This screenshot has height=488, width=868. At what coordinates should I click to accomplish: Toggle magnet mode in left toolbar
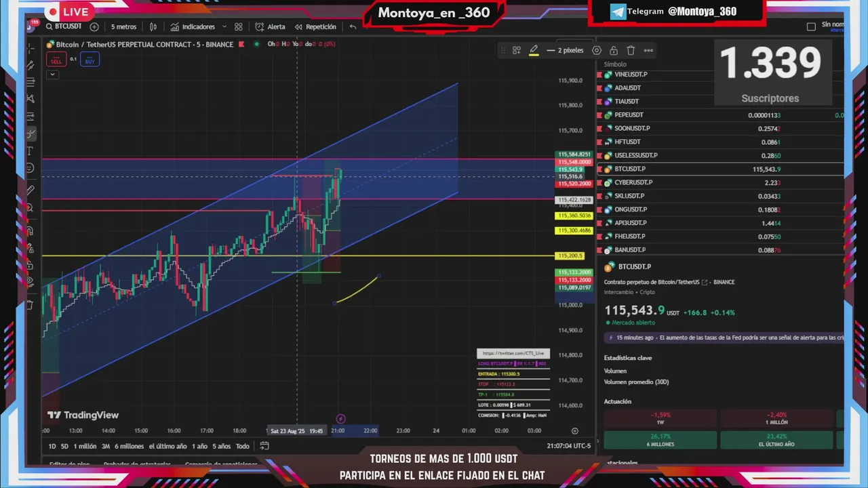(30, 230)
